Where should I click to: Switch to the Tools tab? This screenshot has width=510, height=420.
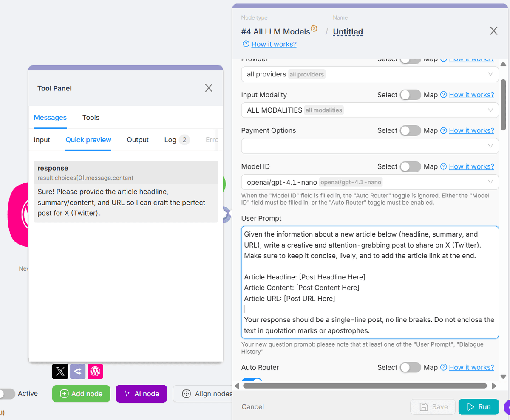click(x=91, y=118)
